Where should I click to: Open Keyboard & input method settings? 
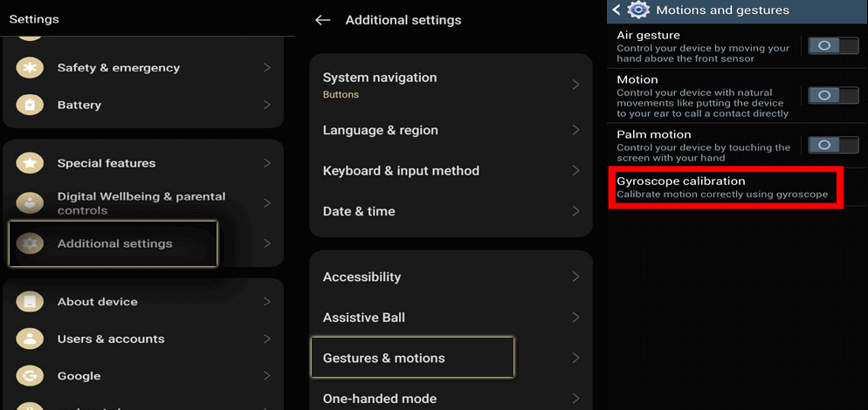coord(401,171)
